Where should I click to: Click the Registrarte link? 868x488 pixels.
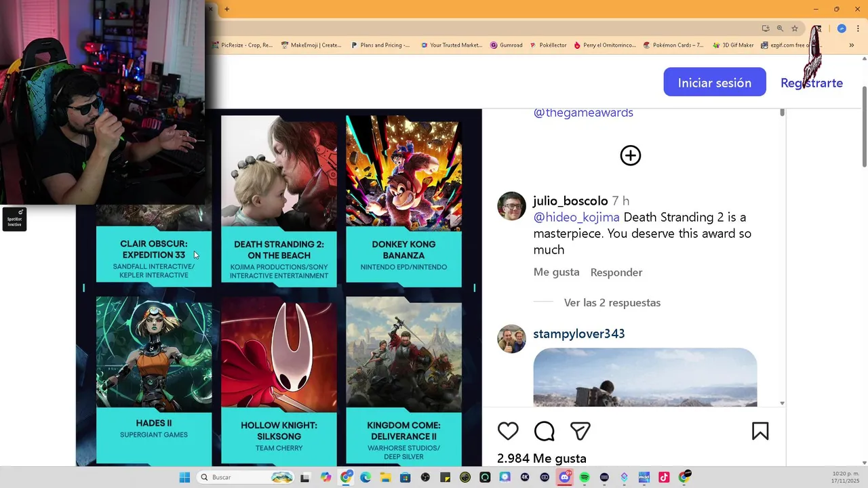[812, 83]
